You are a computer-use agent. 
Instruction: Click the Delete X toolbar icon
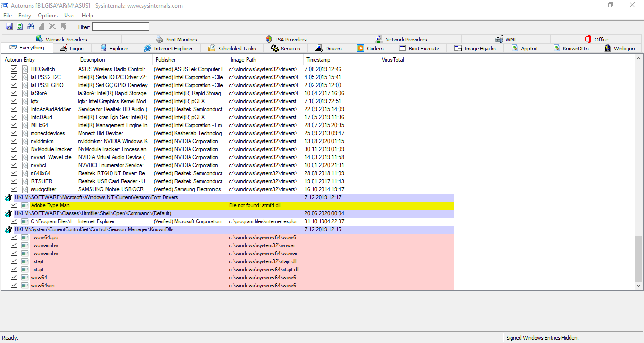point(52,27)
